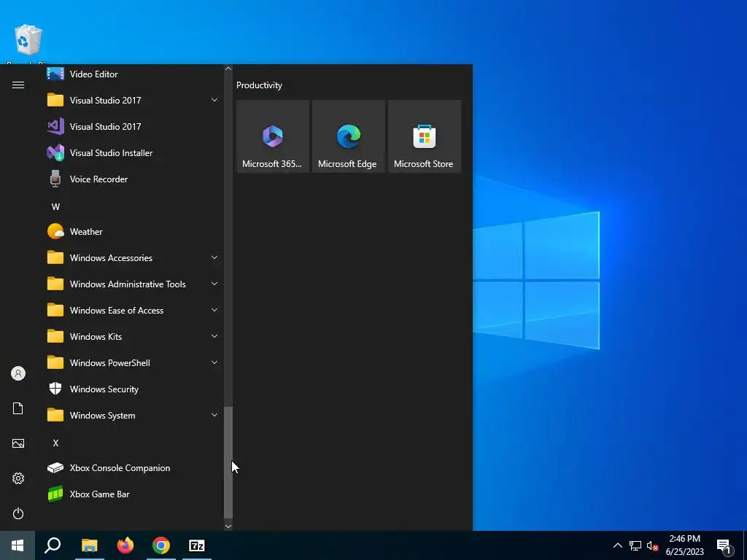
Task: Expand the Windows Accessories chevron
Action: point(214,257)
